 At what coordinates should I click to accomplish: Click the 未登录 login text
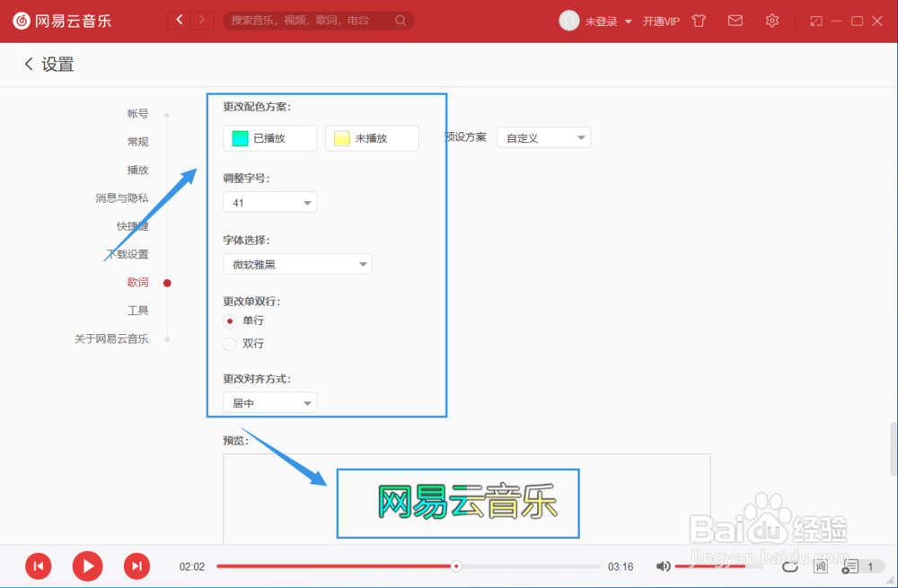[x=601, y=22]
